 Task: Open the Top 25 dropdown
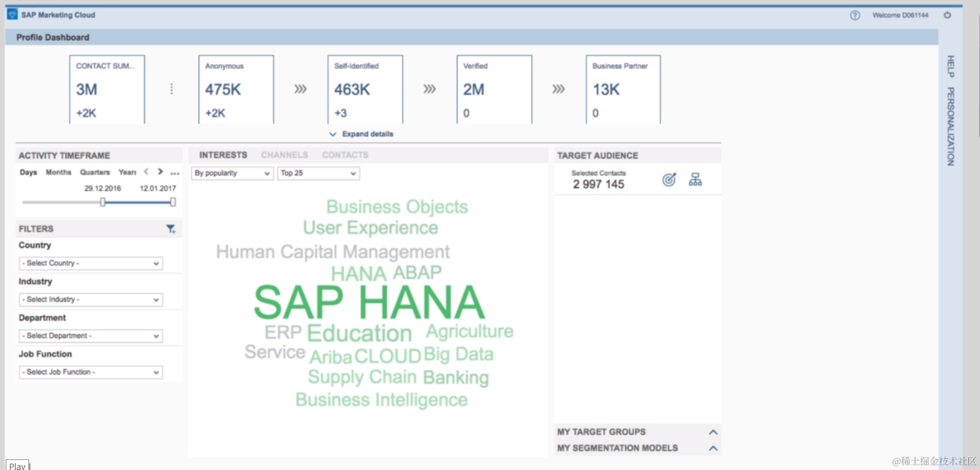click(319, 173)
